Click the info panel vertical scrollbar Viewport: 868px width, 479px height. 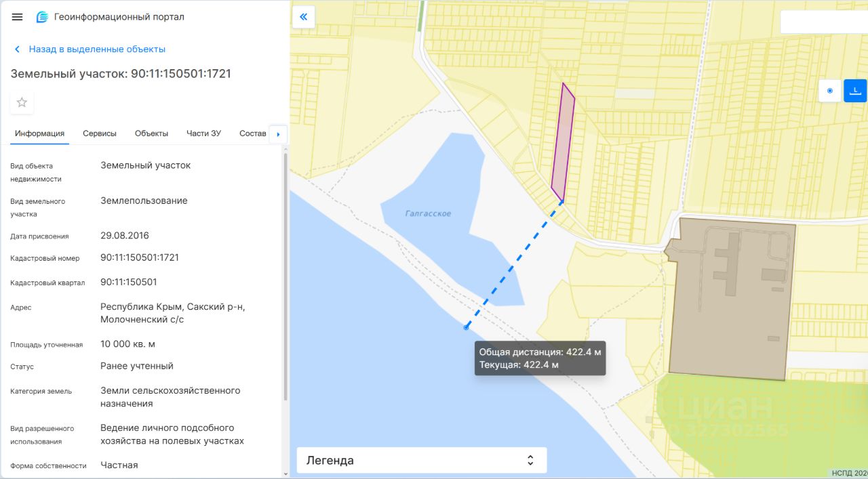[x=285, y=271]
